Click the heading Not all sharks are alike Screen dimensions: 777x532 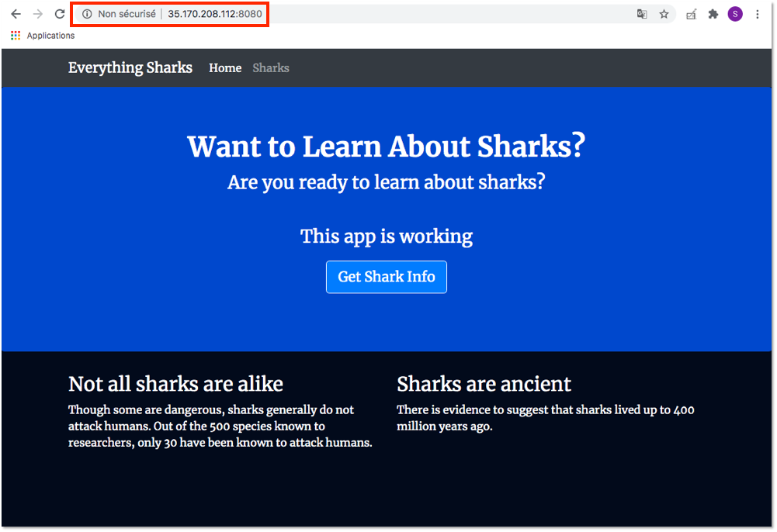point(176,384)
